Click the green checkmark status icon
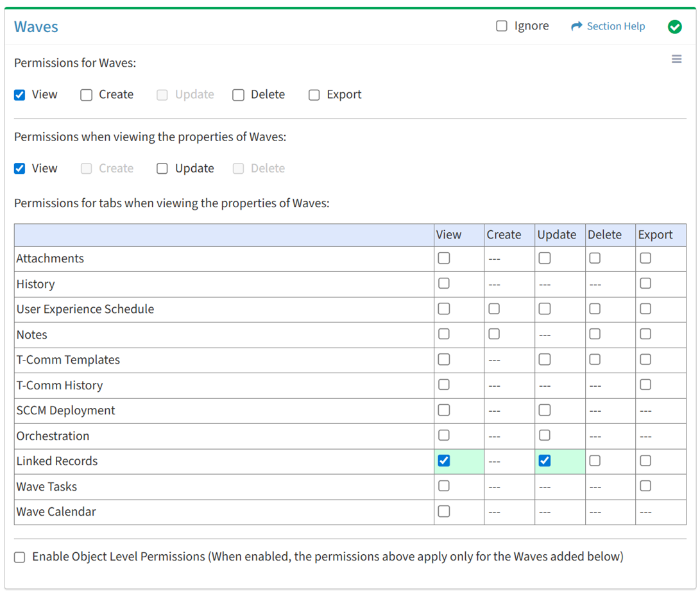Viewport: 700px width, 592px height. pyautogui.click(x=674, y=26)
